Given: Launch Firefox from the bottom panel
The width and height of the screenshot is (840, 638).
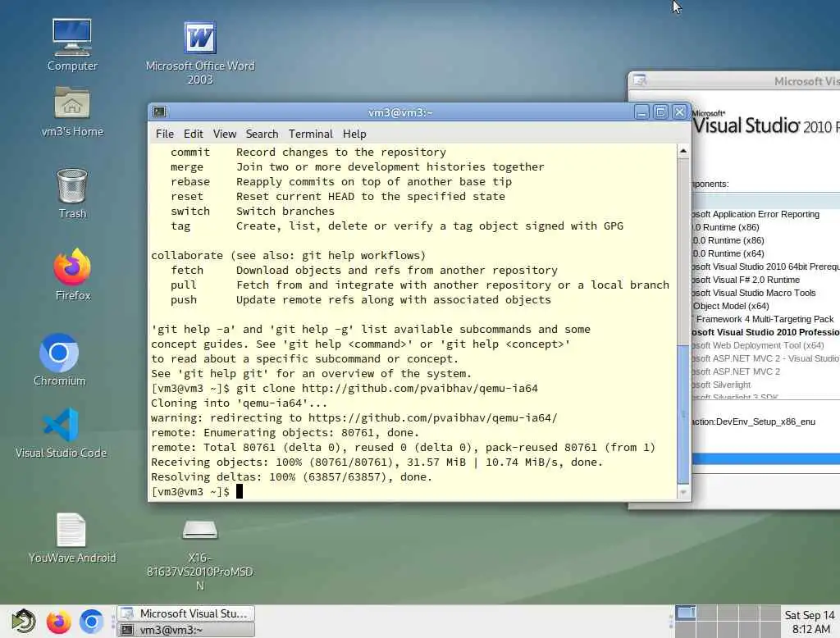Looking at the screenshot, I should coord(58,622).
